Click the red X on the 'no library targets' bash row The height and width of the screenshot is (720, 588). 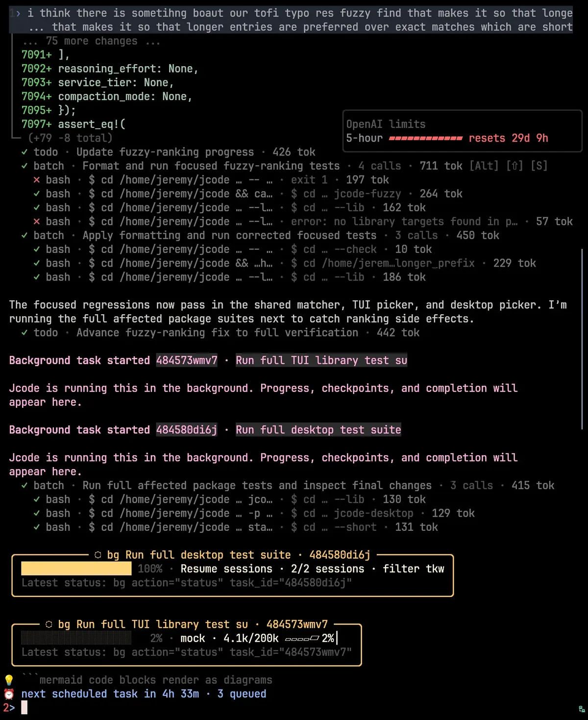pos(37,222)
